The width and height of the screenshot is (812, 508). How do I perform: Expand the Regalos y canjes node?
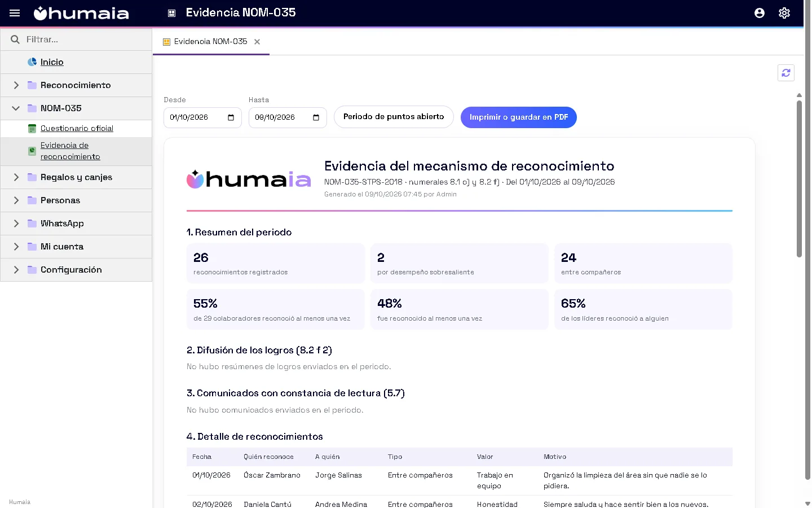[x=16, y=177]
